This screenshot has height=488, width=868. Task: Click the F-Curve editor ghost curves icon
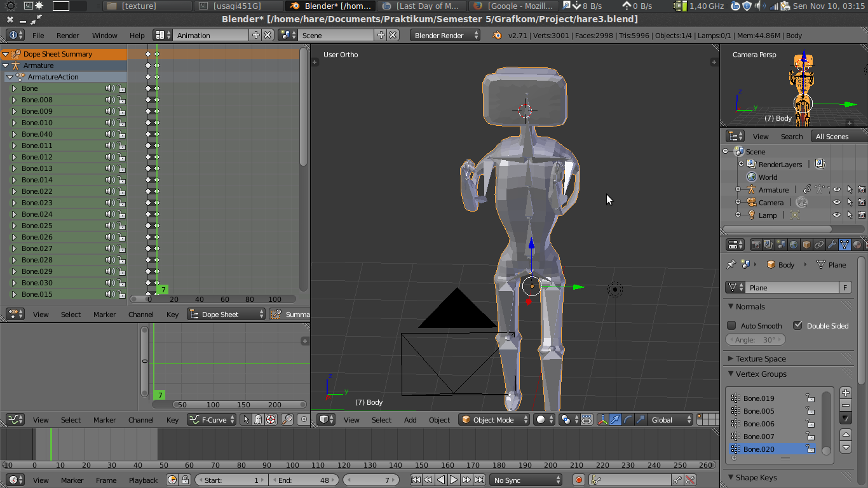(258, 419)
